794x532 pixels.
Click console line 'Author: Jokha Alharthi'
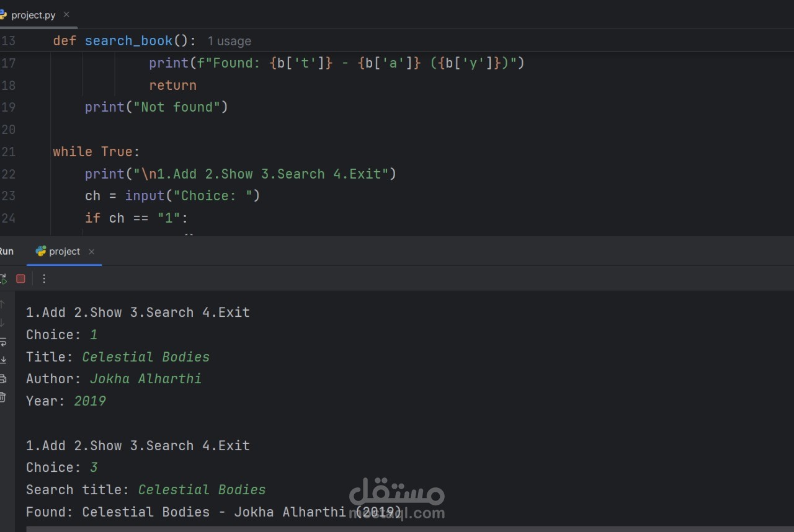click(114, 379)
